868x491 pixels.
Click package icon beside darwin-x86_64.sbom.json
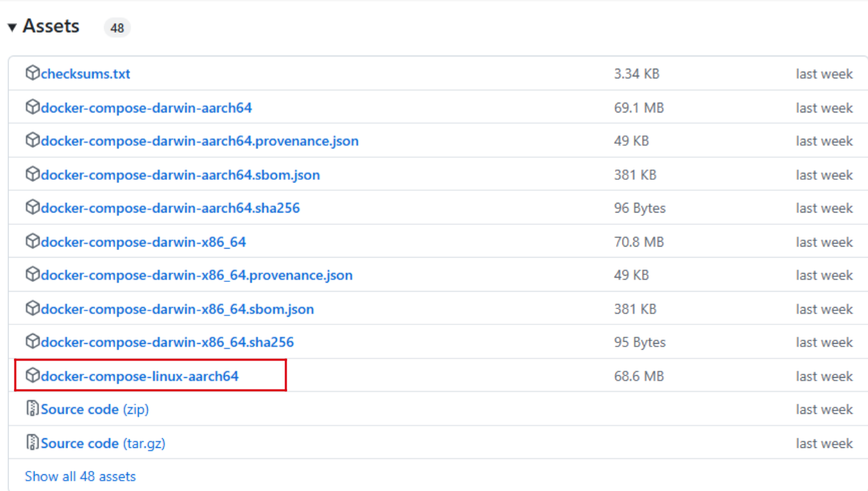(33, 308)
